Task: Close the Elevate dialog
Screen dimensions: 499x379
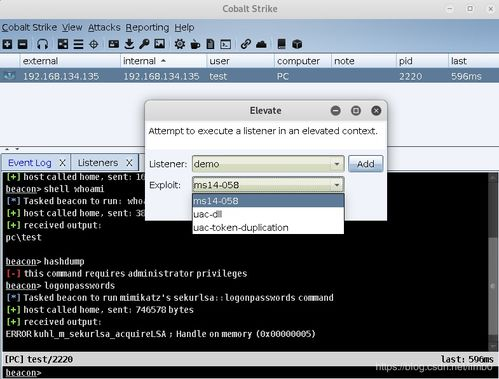Action: pyautogui.click(x=376, y=111)
